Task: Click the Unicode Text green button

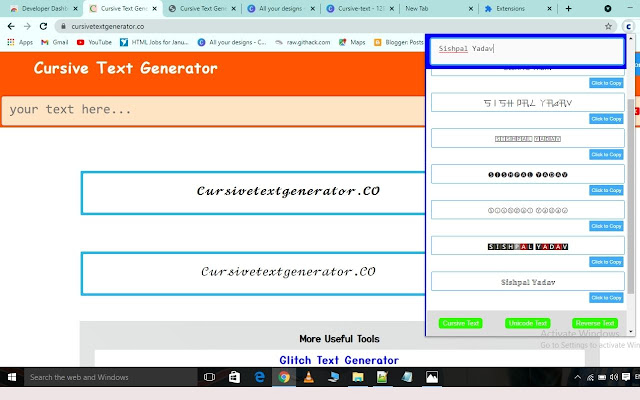Action: click(527, 323)
